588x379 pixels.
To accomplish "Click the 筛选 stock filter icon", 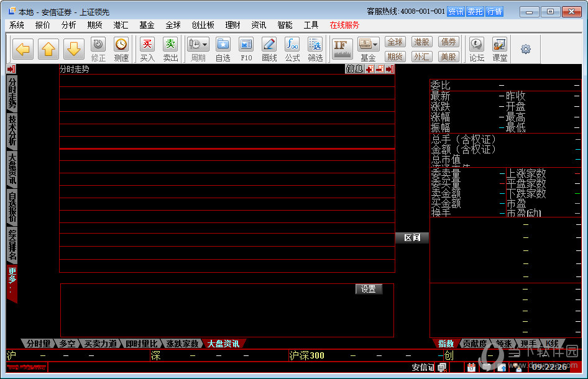I will tap(315, 49).
